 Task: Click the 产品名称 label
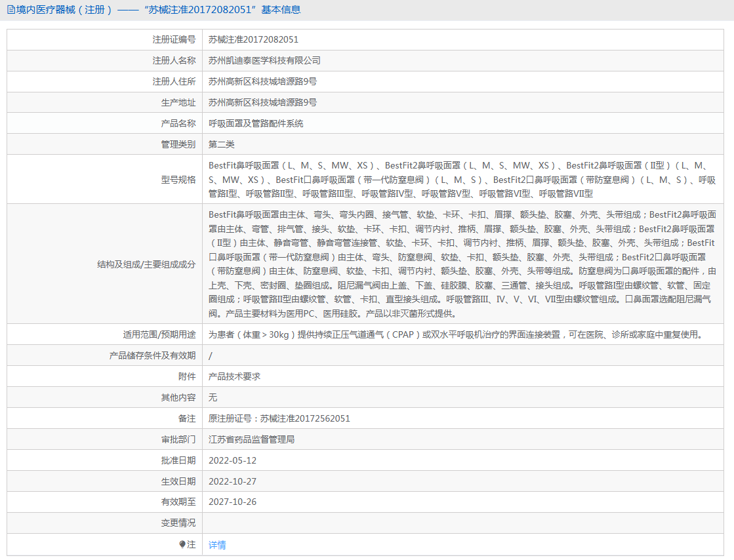tap(178, 123)
